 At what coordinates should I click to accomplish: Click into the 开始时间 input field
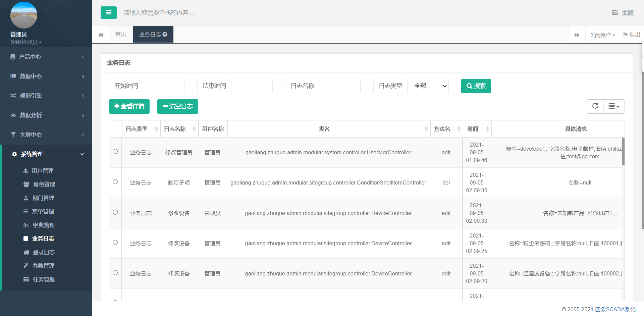pos(163,86)
